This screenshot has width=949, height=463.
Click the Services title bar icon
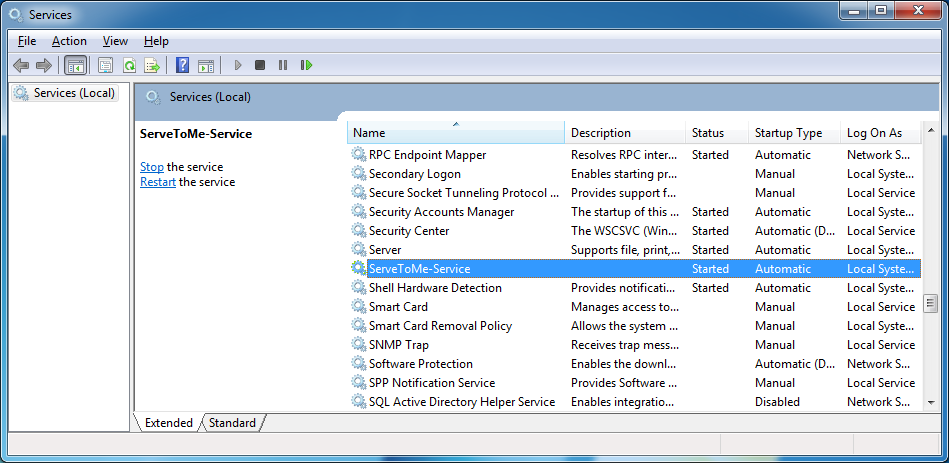pyautogui.click(x=16, y=14)
